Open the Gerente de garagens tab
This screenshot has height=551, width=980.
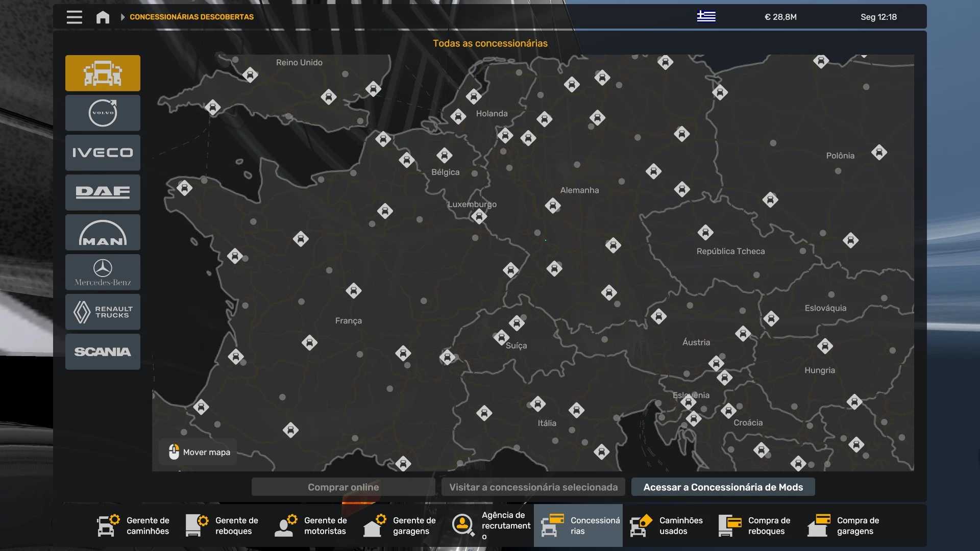pos(400,525)
